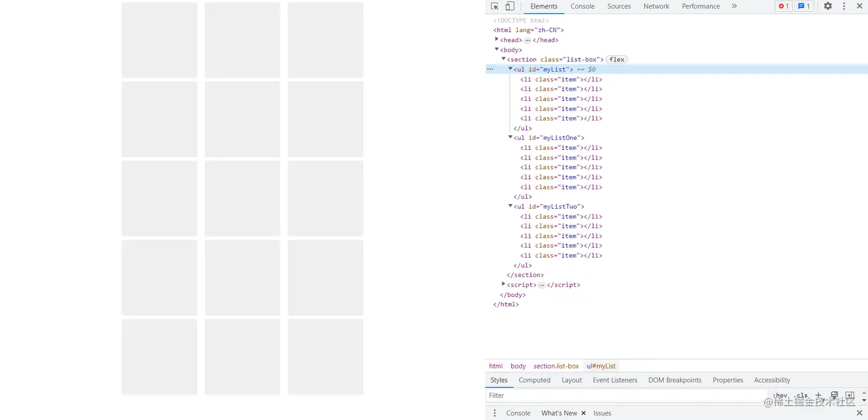Activate the inspect element picker icon
Screen dimensions: 868x420
(x=494, y=6)
